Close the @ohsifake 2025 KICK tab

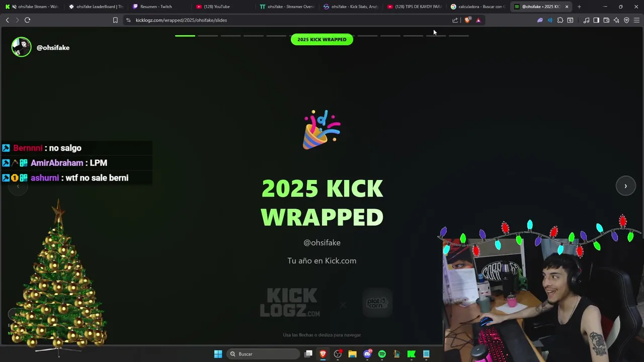coord(567,7)
